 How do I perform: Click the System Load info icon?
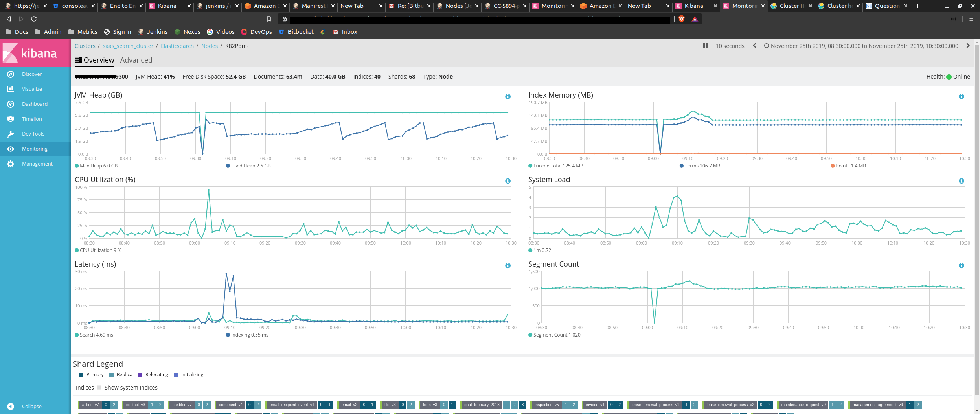click(961, 181)
